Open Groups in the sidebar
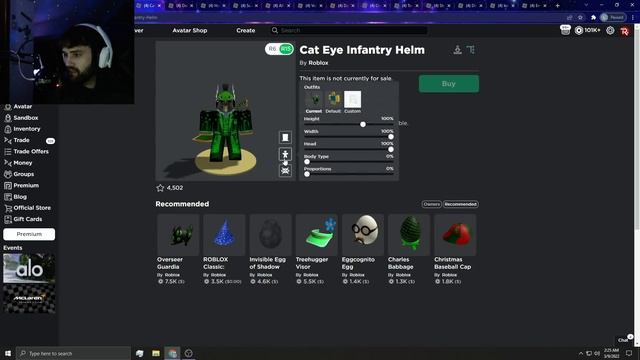Viewport: 640px width, 360px height. point(24,174)
